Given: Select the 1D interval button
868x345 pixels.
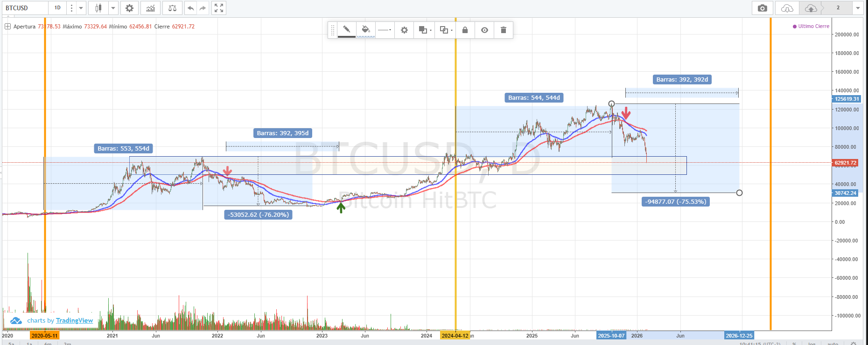Looking at the screenshot, I should point(57,8).
